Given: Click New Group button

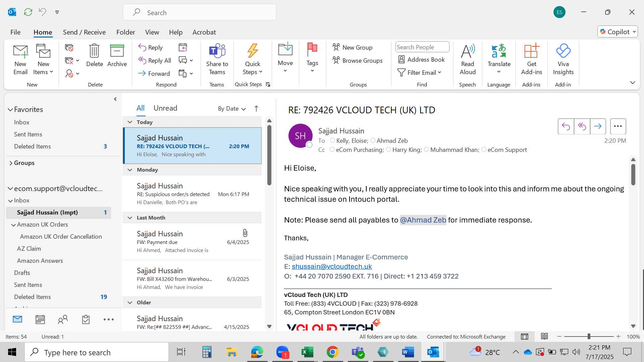Looking at the screenshot, I should coord(353,47).
